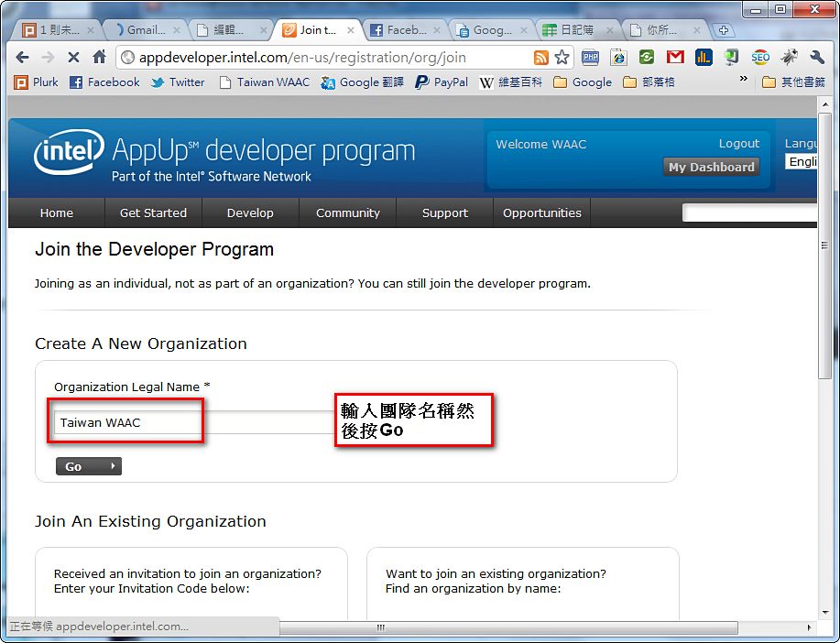The width and height of the screenshot is (840, 643).
Task: Open the Support menu
Action: coord(444,213)
